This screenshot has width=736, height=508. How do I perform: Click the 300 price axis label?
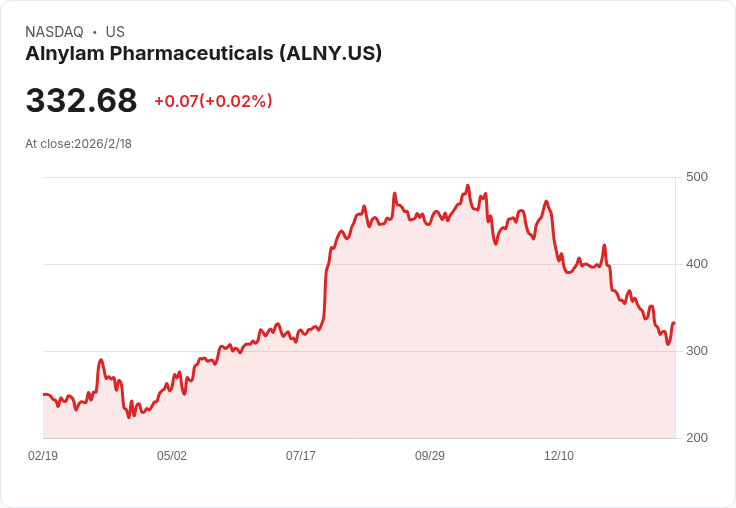pos(697,351)
